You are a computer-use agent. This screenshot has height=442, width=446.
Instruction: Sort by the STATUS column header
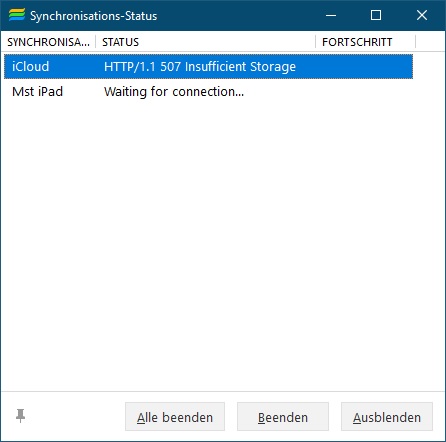(x=205, y=42)
